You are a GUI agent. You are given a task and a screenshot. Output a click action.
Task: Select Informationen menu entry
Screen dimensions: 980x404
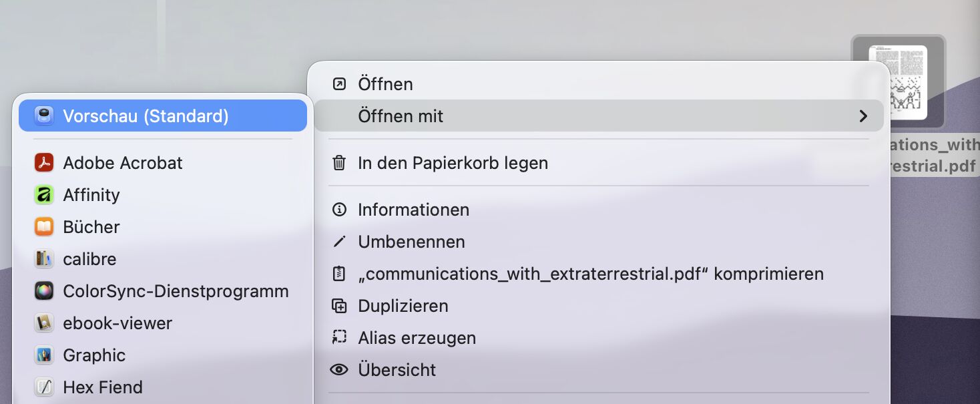point(413,210)
